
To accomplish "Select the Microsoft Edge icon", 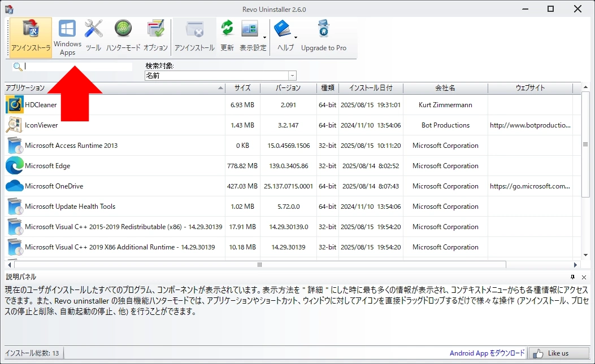I will [15, 166].
